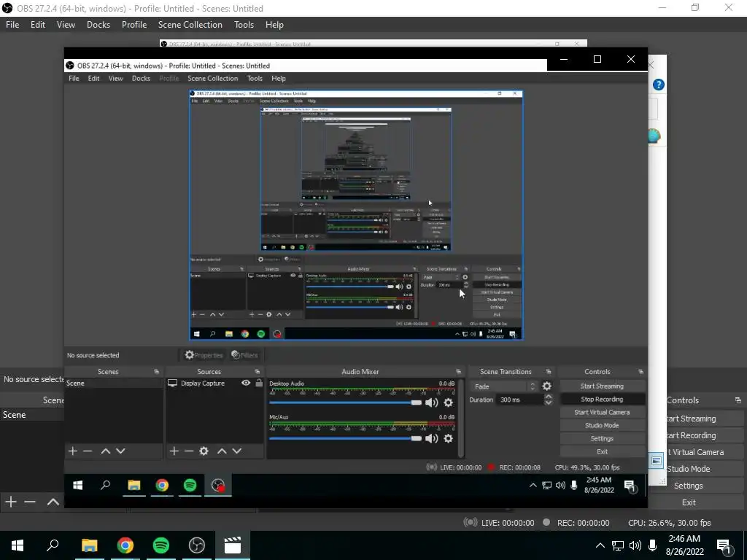This screenshot has height=560, width=747.
Task: Click Exit button in background OBS Controls
Action: tap(689, 502)
